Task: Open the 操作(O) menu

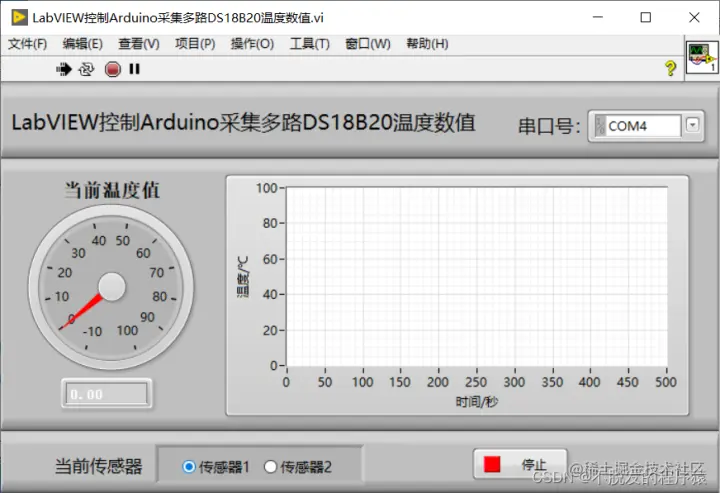Action: pyautogui.click(x=252, y=44)
